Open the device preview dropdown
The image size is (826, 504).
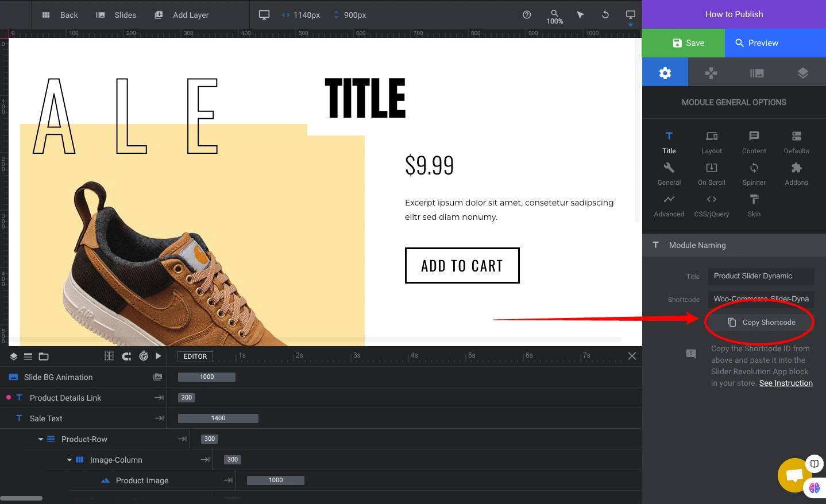(630, 17)
